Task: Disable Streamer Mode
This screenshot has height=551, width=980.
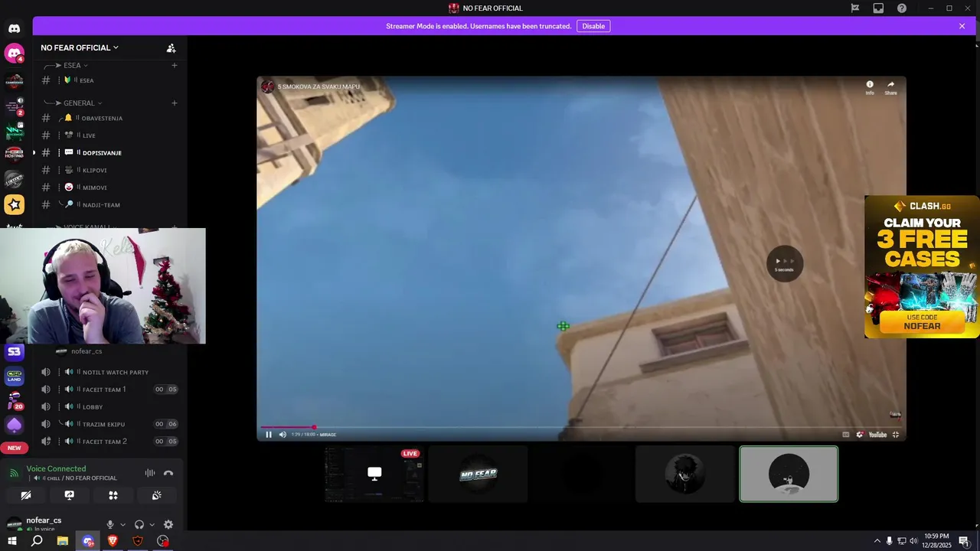Action: coord(593,26)
